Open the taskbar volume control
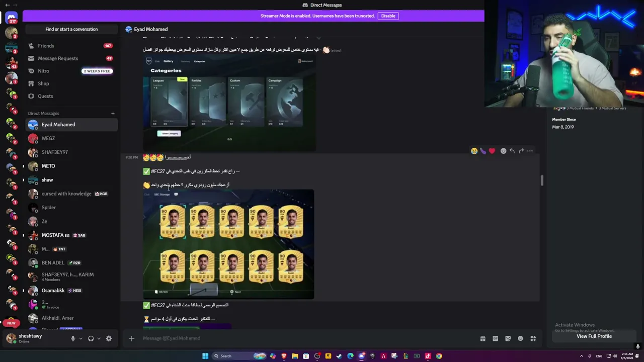The height and width of the screenshot is (362, 644). [x=615, y=356]
